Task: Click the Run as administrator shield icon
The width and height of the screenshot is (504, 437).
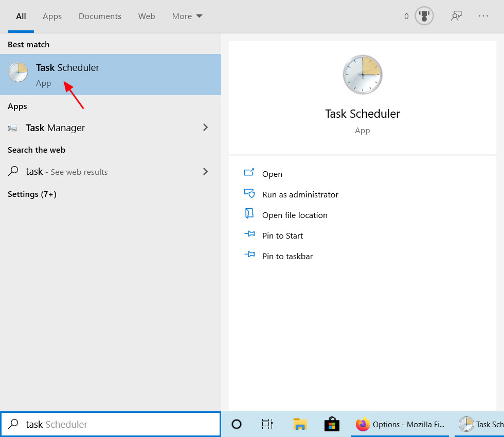Action: pos(249,193)
